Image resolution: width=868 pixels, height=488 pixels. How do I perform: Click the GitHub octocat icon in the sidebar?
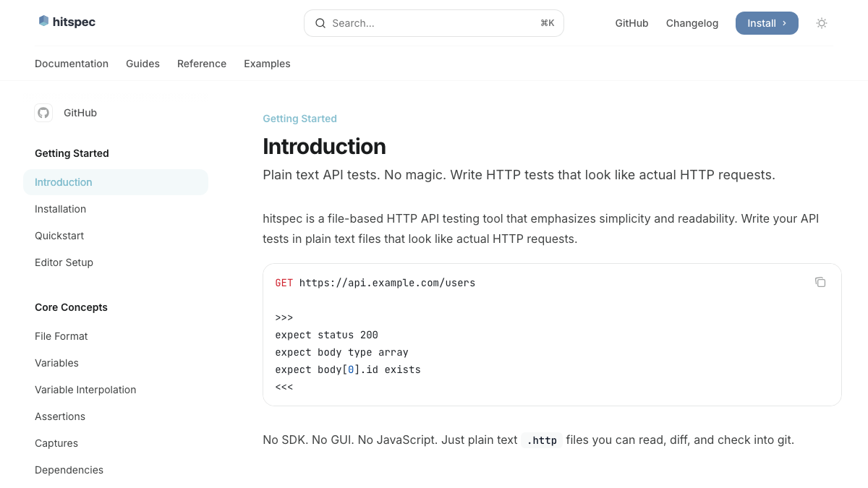coord(43,113)
